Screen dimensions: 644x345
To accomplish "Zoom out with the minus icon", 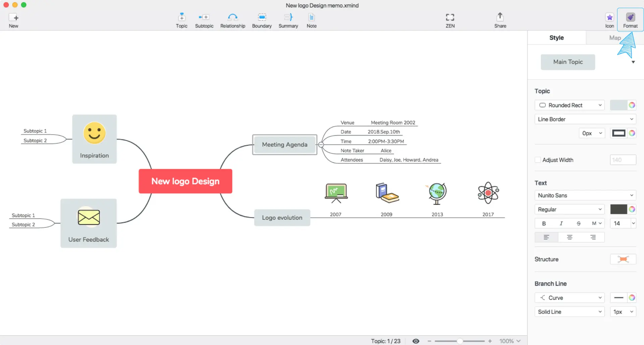I will pyautogui.click(x=429, y=341).
